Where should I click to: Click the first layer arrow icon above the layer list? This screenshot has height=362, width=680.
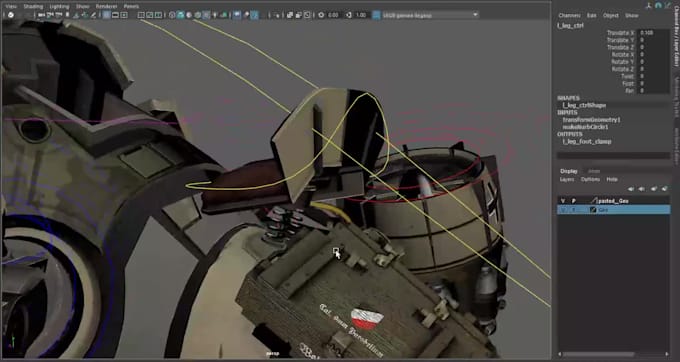click(631, 189)
